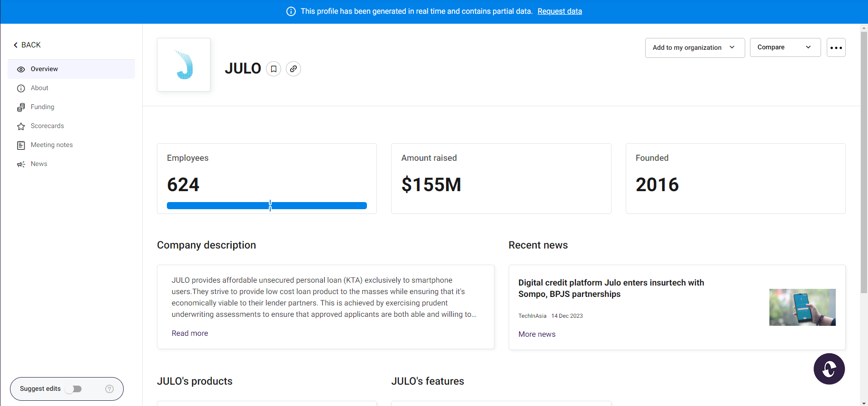This screenshot has width=868, height=406.
Task: Select the employee count 624
Action: (x=183, y=185)
